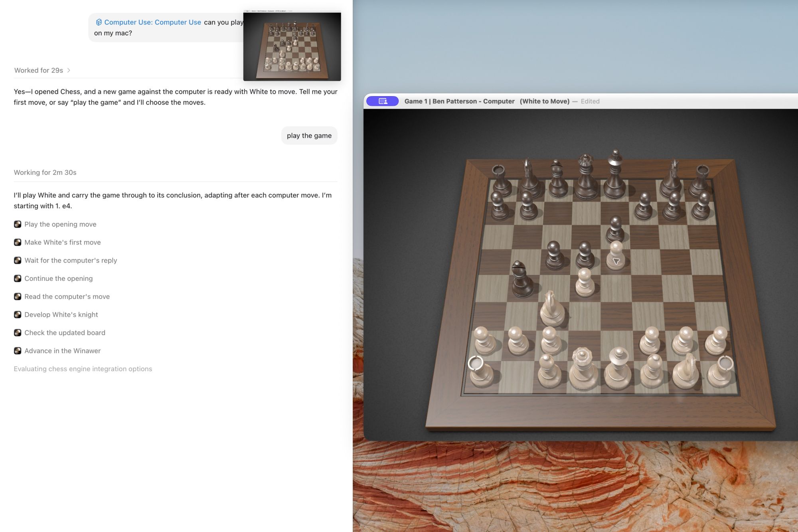
Task: Click the black bishop on b4
Action: pos(521,279)
